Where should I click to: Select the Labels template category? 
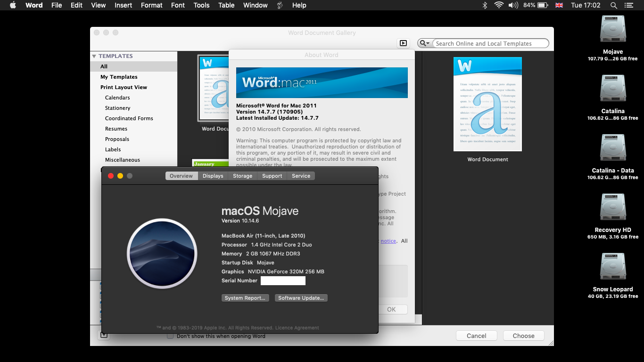pyautogui.click(x=133, y=149)
